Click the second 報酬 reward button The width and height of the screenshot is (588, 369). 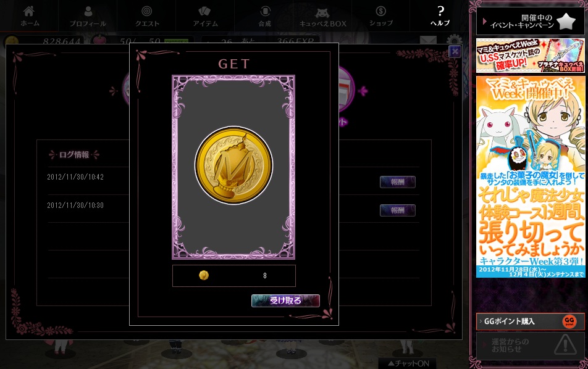pos(398,210)
